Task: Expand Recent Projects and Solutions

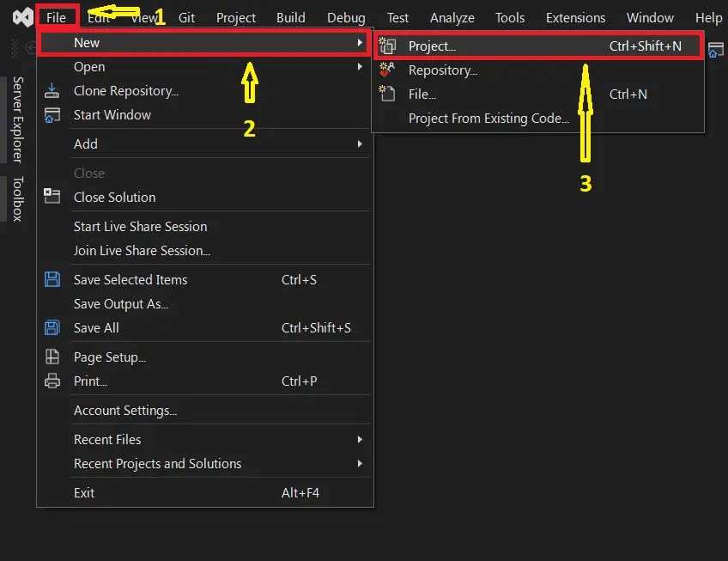Action: pos(361,464)
